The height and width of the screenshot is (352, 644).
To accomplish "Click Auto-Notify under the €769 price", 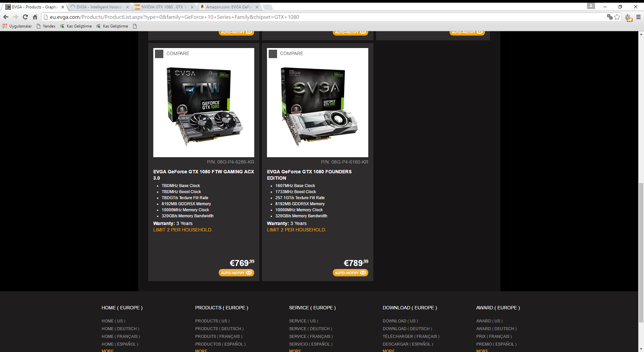I will pyautogui.click(x=236, y=273).
